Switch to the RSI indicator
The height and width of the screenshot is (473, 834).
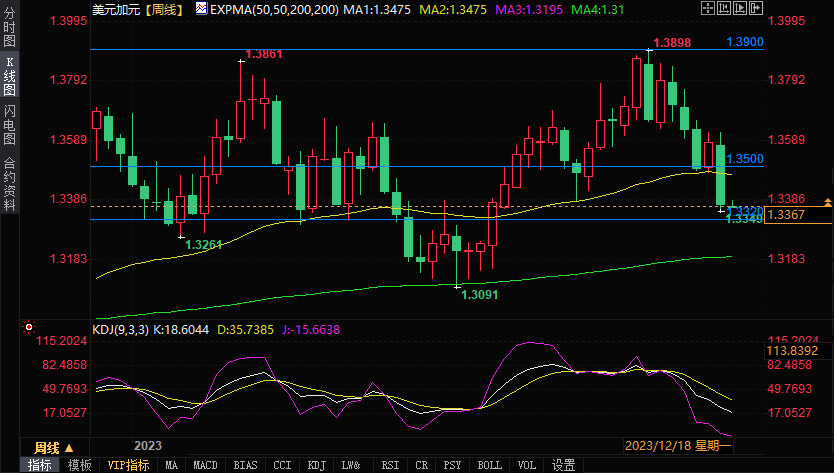(x=390, y=465)
